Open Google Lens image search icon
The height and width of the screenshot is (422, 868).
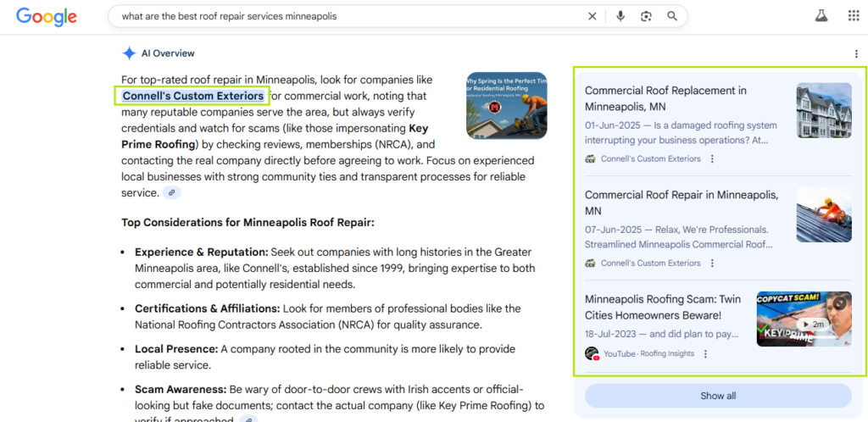tap(646, 16)
